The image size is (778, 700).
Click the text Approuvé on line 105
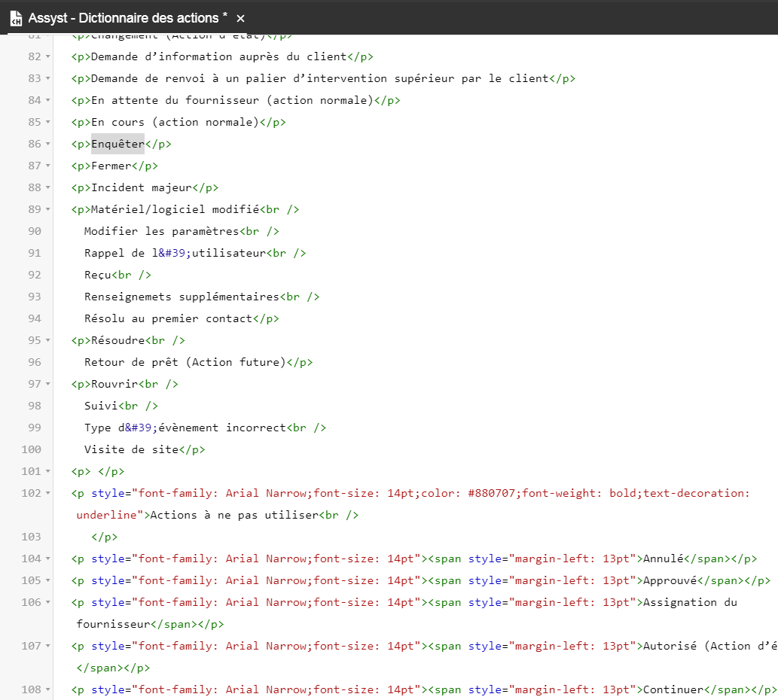670,580
